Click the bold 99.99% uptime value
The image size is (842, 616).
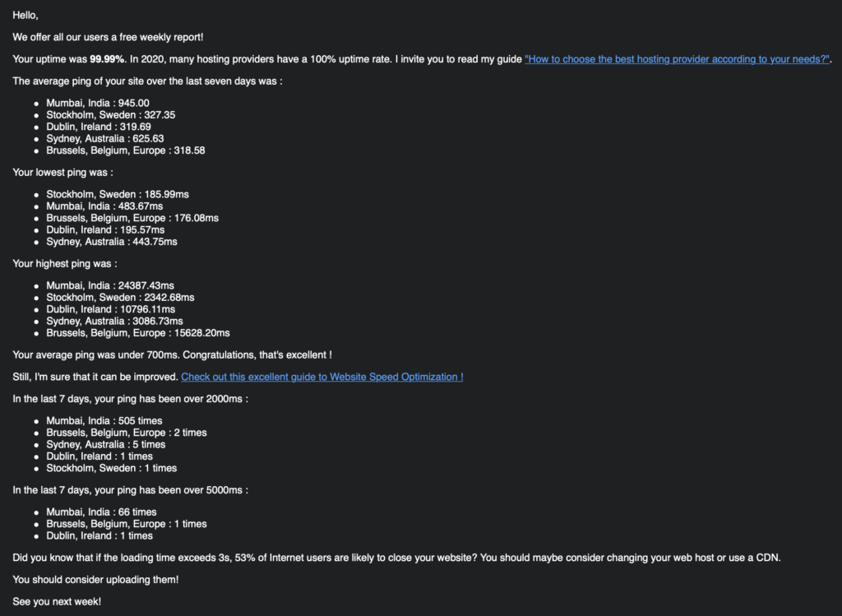click(x=107, y=59)
